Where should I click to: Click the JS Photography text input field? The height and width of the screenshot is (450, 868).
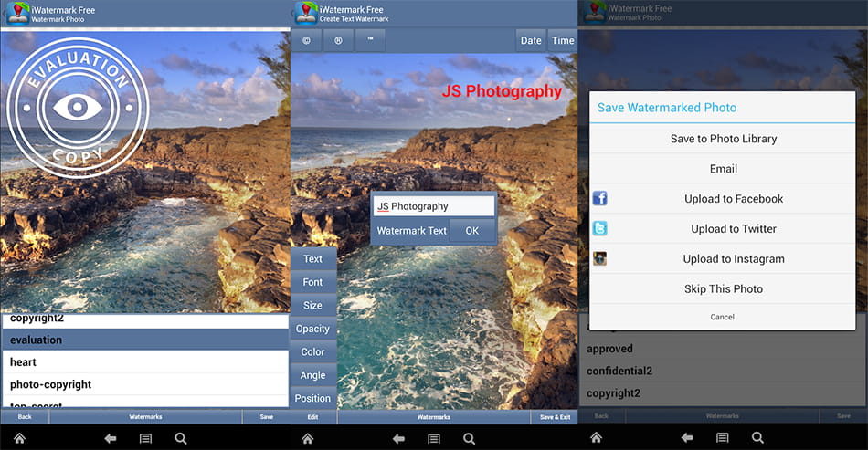pos(433,206)
